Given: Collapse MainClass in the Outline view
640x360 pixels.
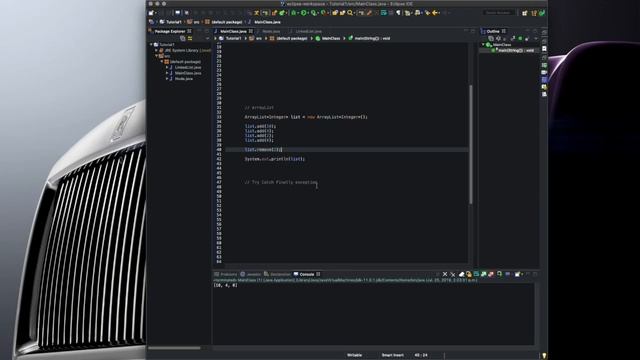Looking at the screenshot, I should coord(483,44).
